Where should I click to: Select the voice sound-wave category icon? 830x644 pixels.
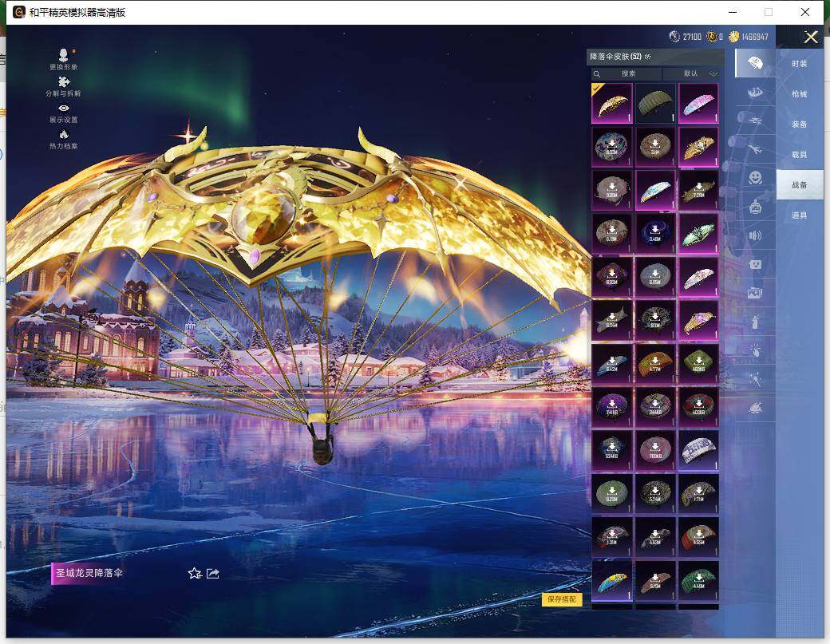coord(755,235)
